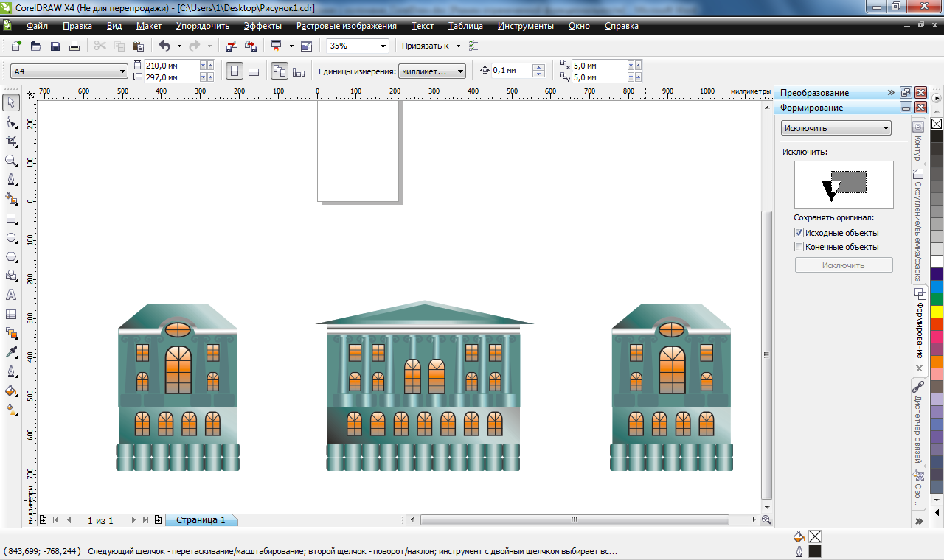This screenshot has width=944, height=560.
Task: Pick the yellow swatch in color palette
Action: tap(937, 311)
